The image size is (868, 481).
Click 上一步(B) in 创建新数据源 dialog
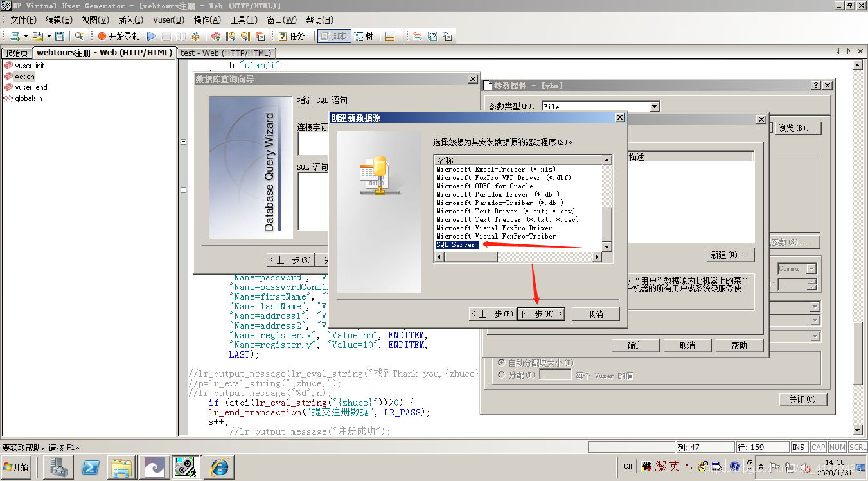pyautogui.click(x=492, y=314)
